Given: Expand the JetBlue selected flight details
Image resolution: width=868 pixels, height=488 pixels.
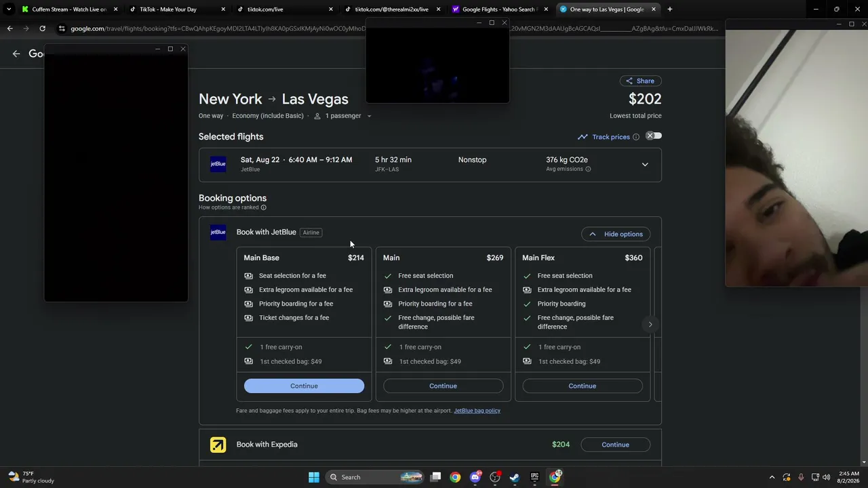Looking at the screenshot, I should pyautogui.click(x=645, y=165).
